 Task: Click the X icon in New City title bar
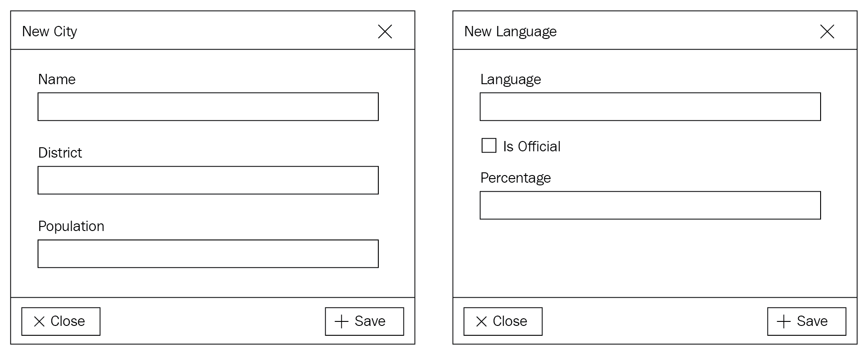point(385,31)
